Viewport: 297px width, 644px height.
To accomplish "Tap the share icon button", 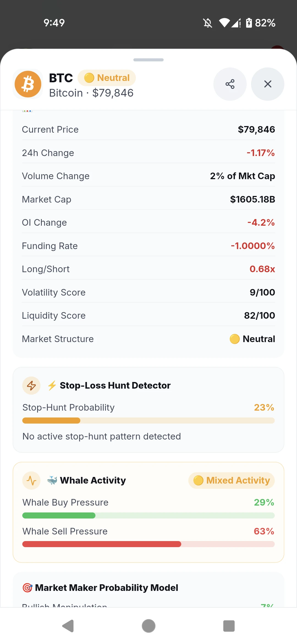I will click(x=230, y=84).
